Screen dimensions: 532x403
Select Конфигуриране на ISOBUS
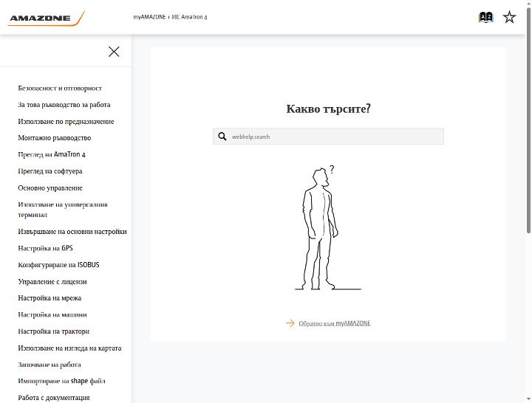point(58,265)
